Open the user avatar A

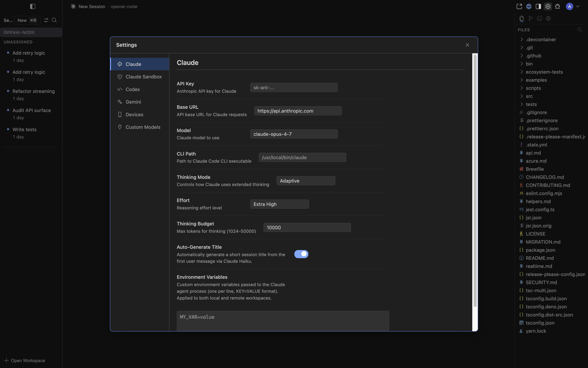click(570, 7)
